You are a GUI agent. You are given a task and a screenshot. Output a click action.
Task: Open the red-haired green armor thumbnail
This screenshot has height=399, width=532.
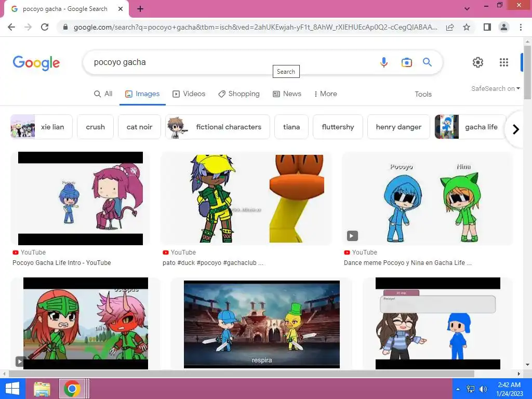tap(86, 323)
